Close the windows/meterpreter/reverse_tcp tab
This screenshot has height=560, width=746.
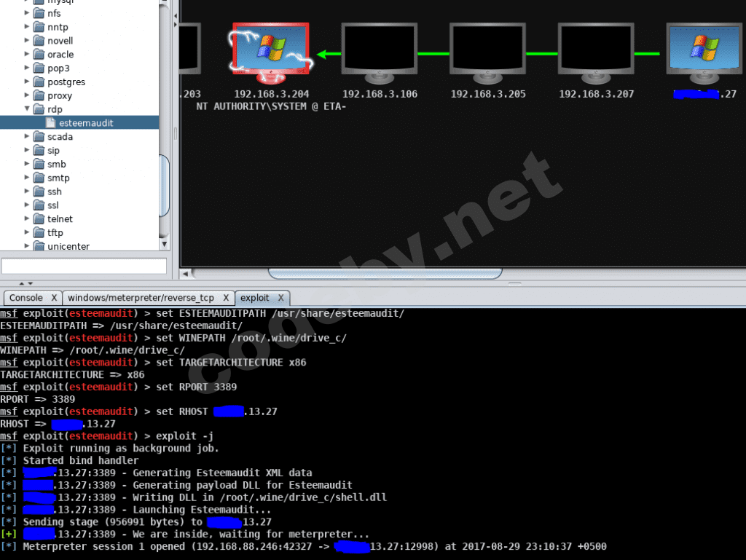pos(226,298)
